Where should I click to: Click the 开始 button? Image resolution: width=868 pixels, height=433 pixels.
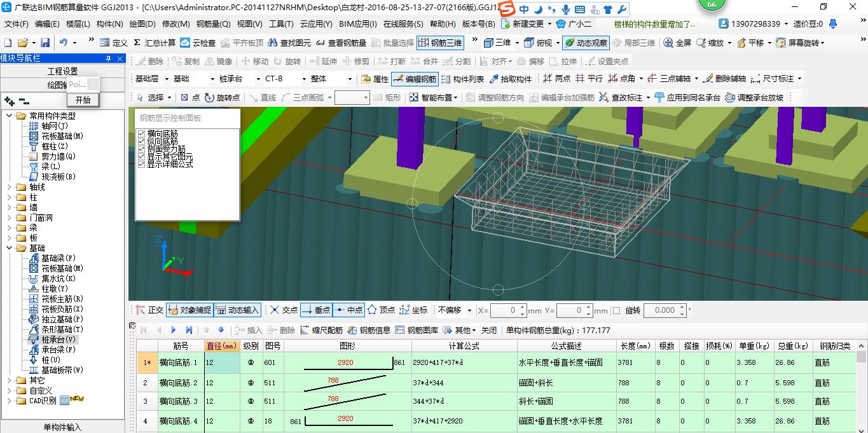[x=83, y=100]
